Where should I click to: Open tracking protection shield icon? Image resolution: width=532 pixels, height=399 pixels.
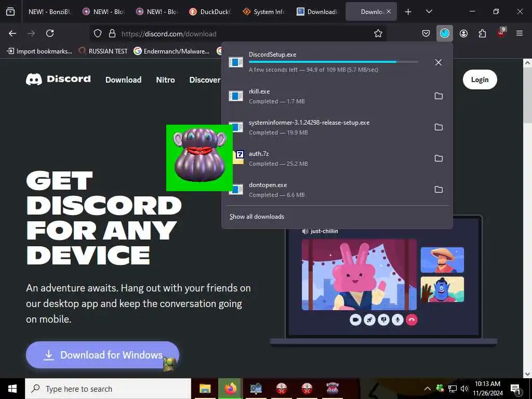(x=98, y=34)
